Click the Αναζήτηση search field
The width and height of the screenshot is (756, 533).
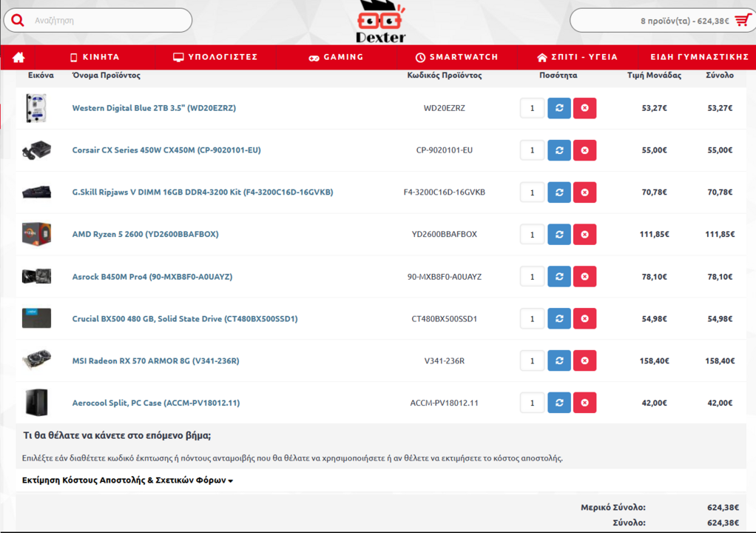(x=98, y=20)
